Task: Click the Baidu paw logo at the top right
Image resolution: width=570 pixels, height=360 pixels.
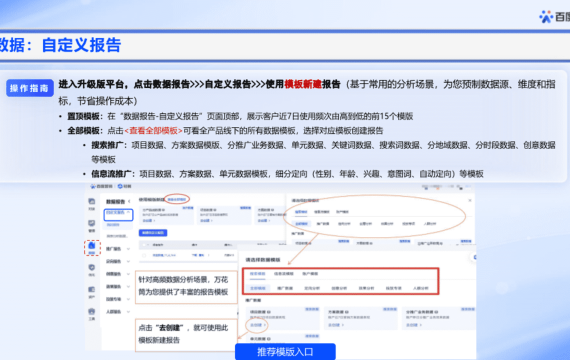Action: [x=546, y=17]
